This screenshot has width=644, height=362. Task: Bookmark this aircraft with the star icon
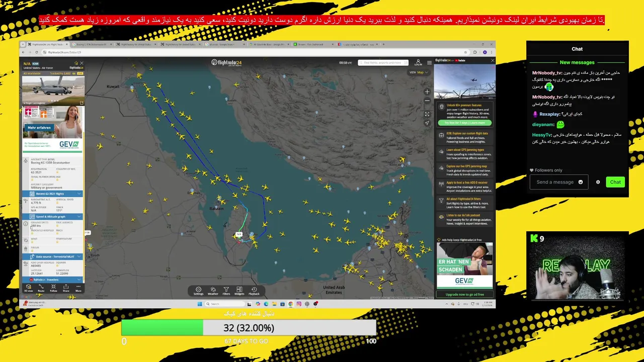[x=76, y=63]
